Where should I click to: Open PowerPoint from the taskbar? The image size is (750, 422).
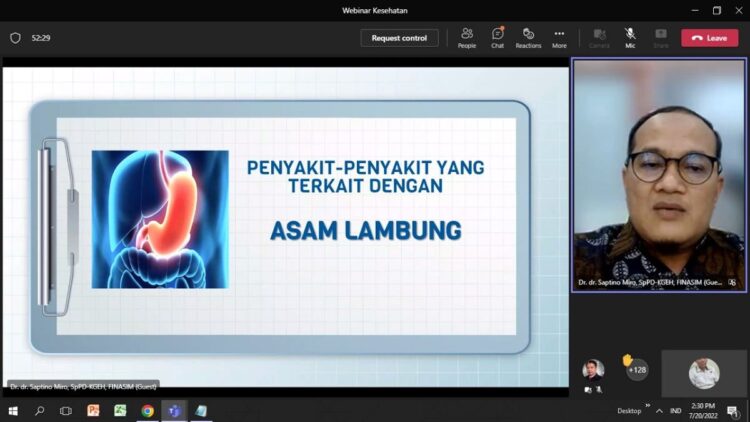(93, 411)
